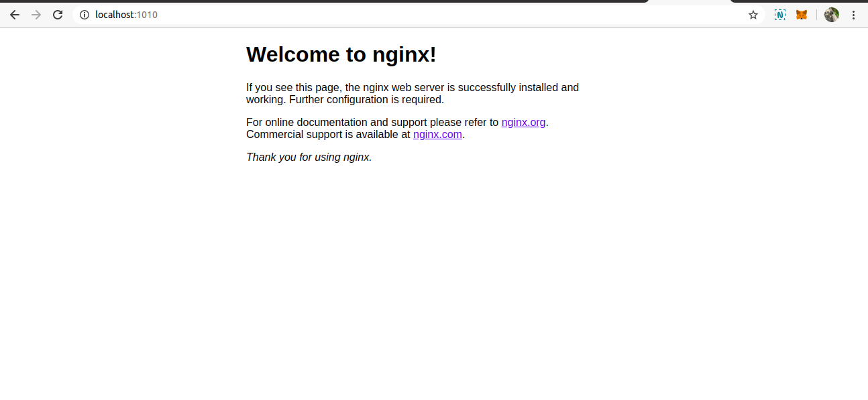Open the Chrome three-dot menu
868x400 pixels.
[854, 15]
